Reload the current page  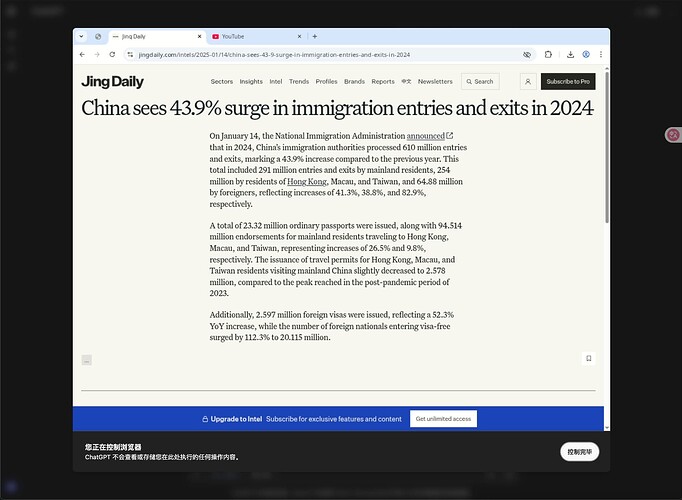pyautogui.click(x=112, y=55)
